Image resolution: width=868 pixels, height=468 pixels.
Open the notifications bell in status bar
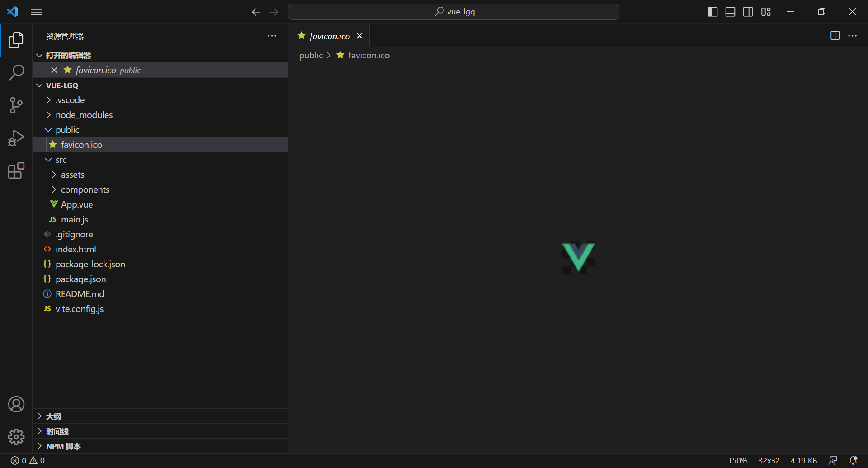coord(854,461)
